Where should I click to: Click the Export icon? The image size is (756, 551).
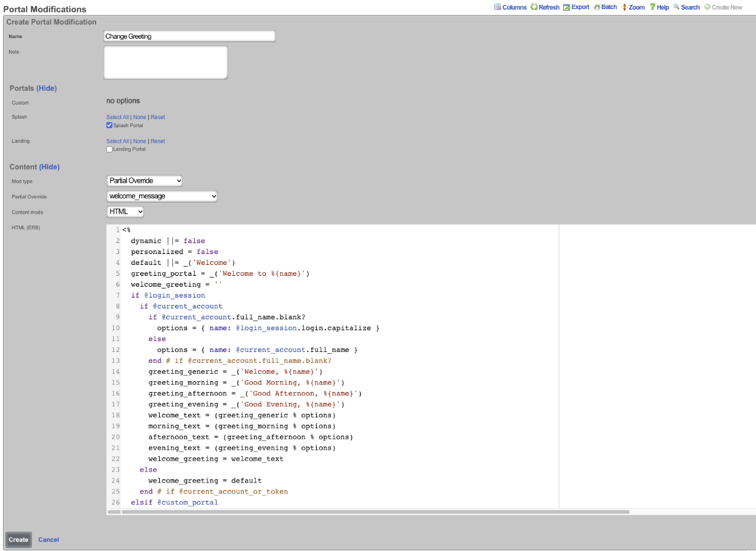(x=567, y=7)
